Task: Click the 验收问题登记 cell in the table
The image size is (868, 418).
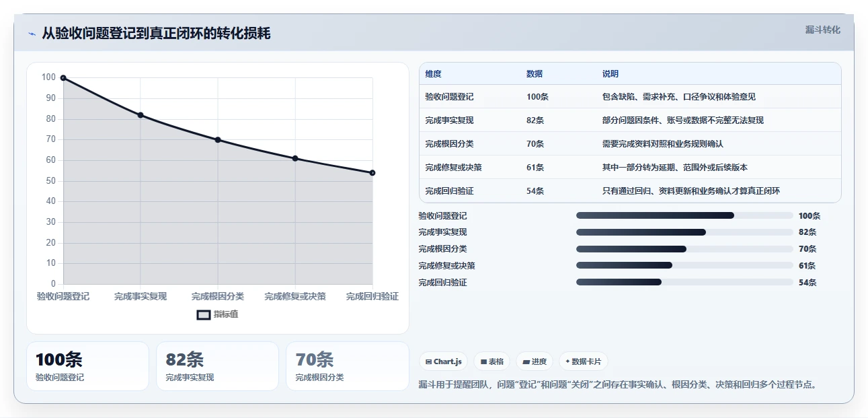Action: 450,97
